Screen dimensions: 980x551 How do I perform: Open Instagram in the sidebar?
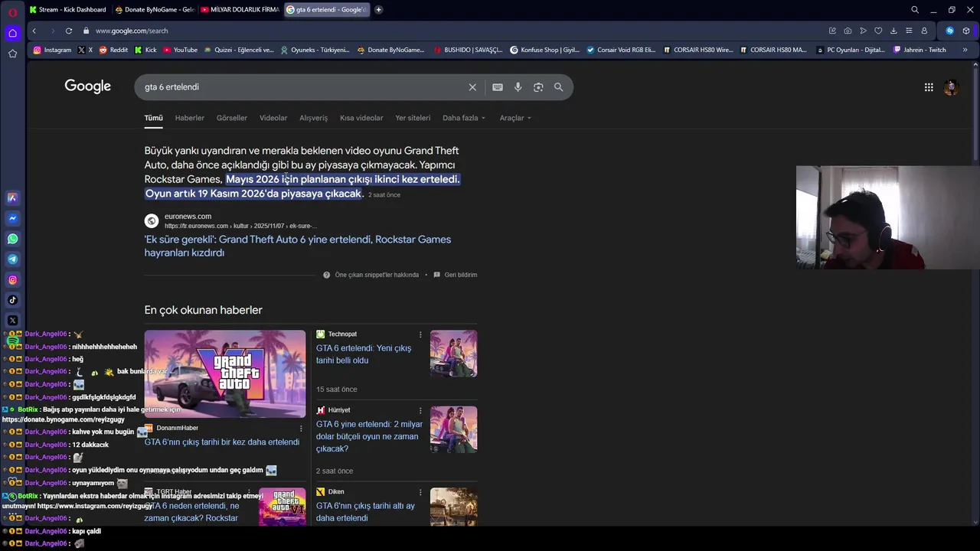click(x=12, y=280)
